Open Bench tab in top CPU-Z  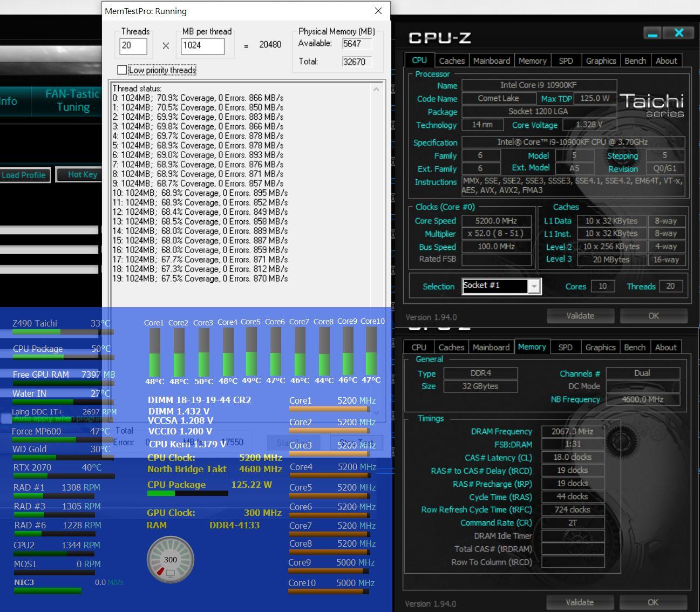tap(635, 61)
